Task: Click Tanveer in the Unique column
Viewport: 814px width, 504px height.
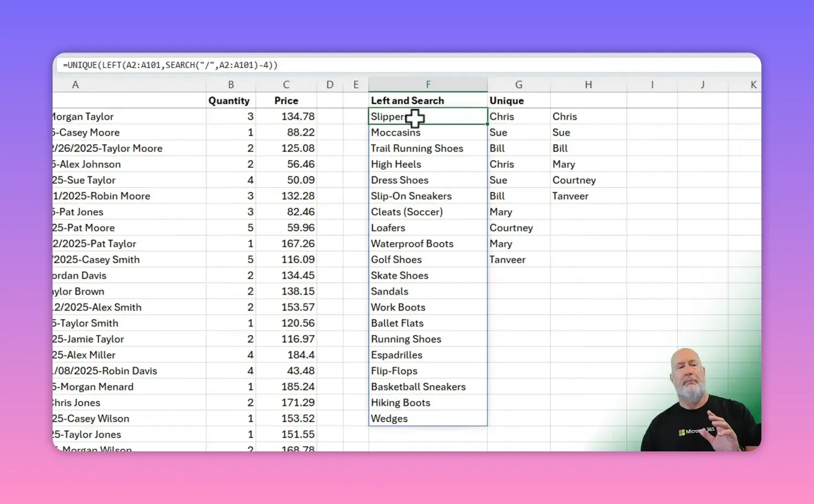Action: coord(507,259)
